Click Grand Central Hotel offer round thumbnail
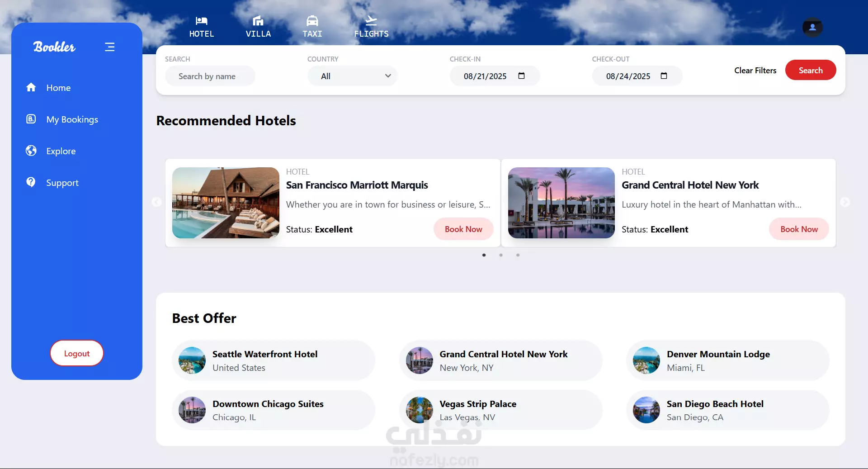The height and width of the screenshot is (469, 868). (420, 360)
